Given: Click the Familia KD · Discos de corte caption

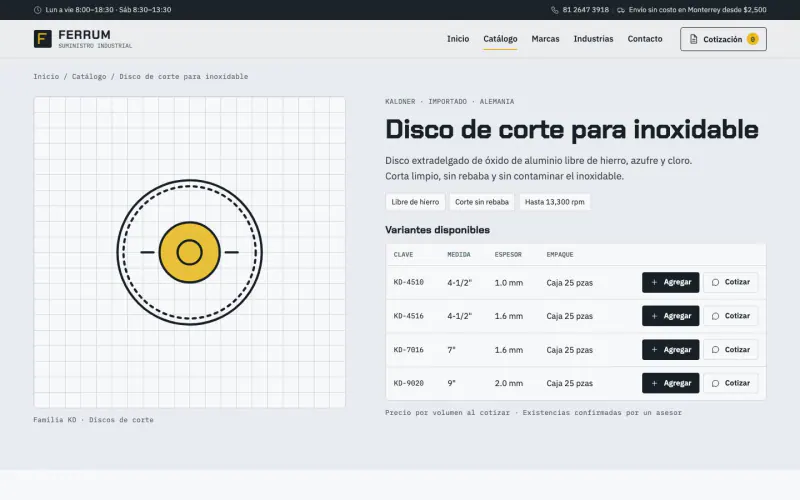Looking at the screenshot, I should [93, 420].
